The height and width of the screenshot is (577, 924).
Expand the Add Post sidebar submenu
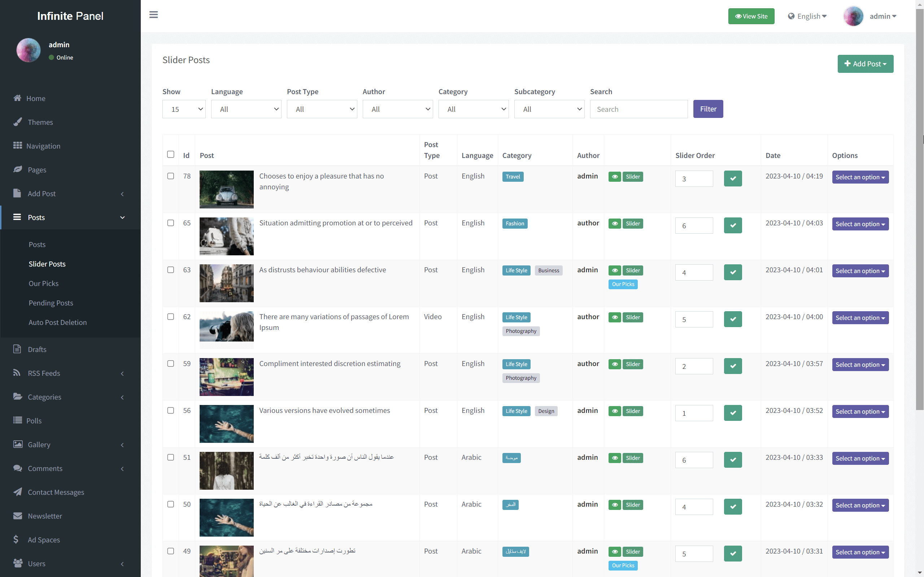coord(42,194)
